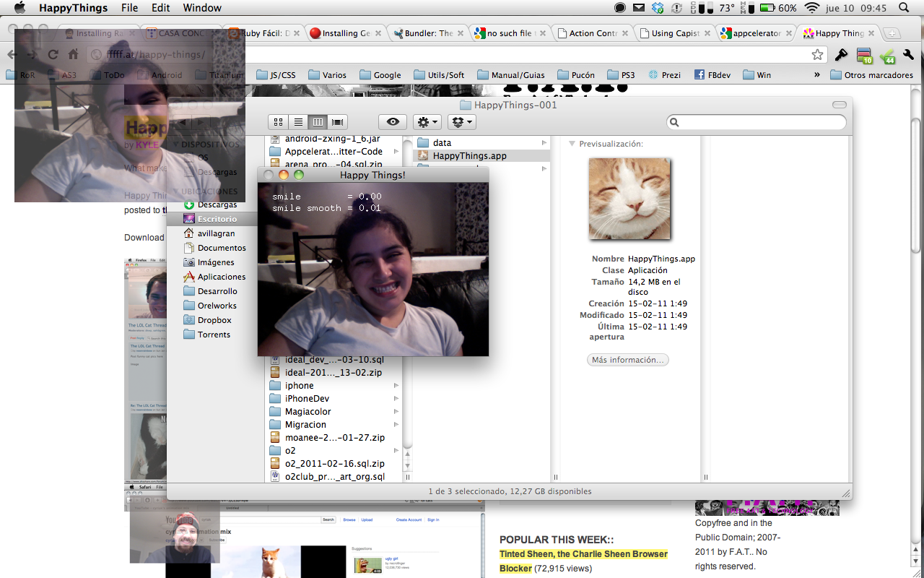Select Torrents folder in sidebar
The image size is (924, 578).
pos(206,335)
